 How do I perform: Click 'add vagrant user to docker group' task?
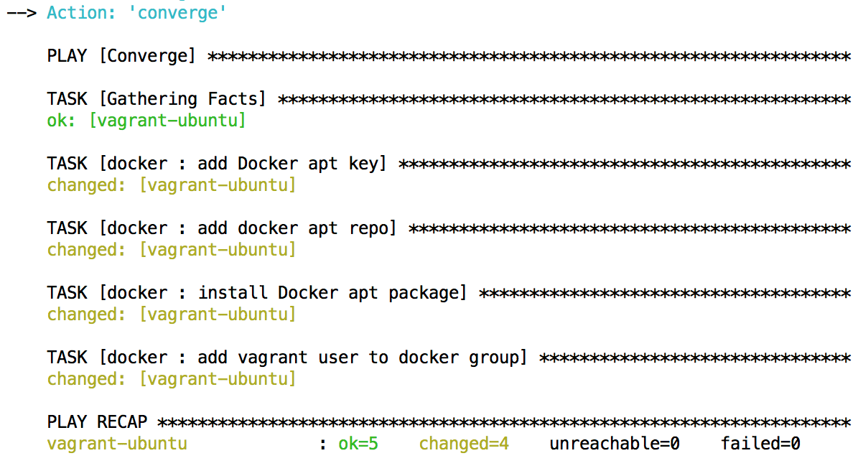click(287, 358)
